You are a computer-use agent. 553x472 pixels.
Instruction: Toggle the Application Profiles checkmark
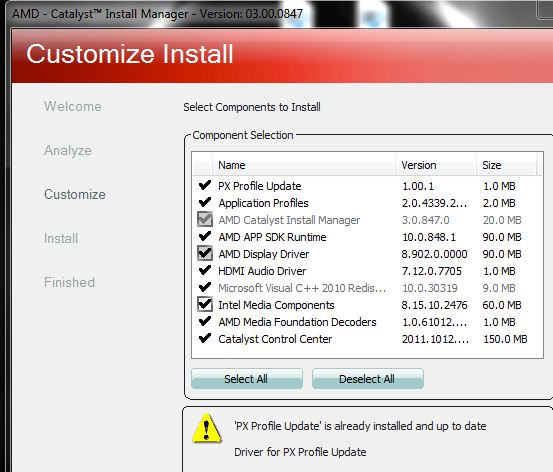tap(205, 202)
